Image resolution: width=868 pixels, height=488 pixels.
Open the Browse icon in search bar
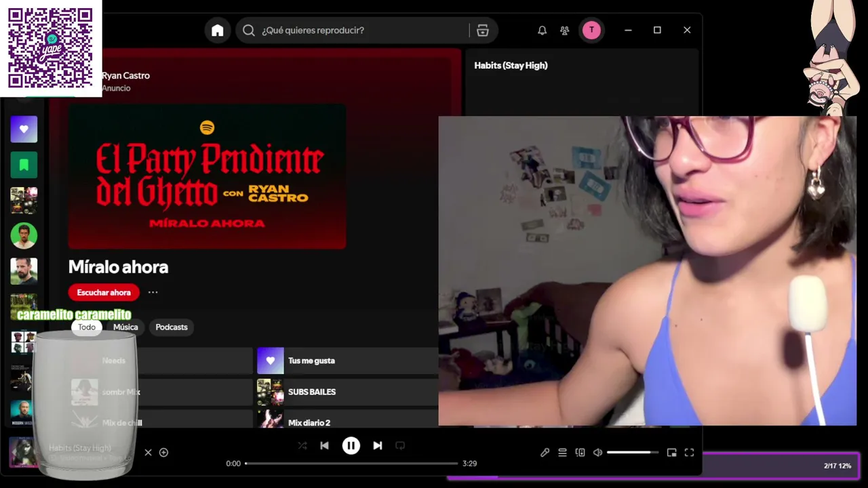pos(483,30)
